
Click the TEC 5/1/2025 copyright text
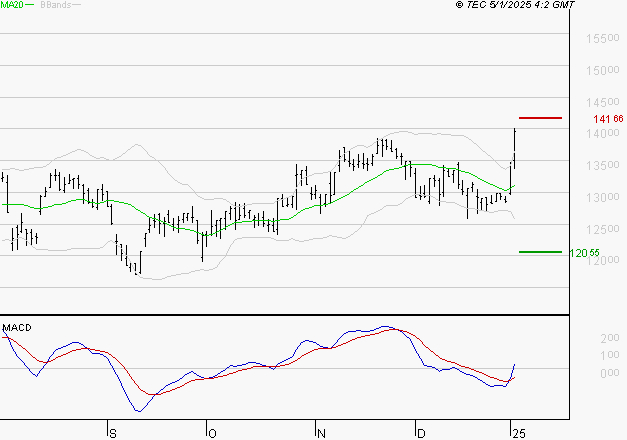515,5
